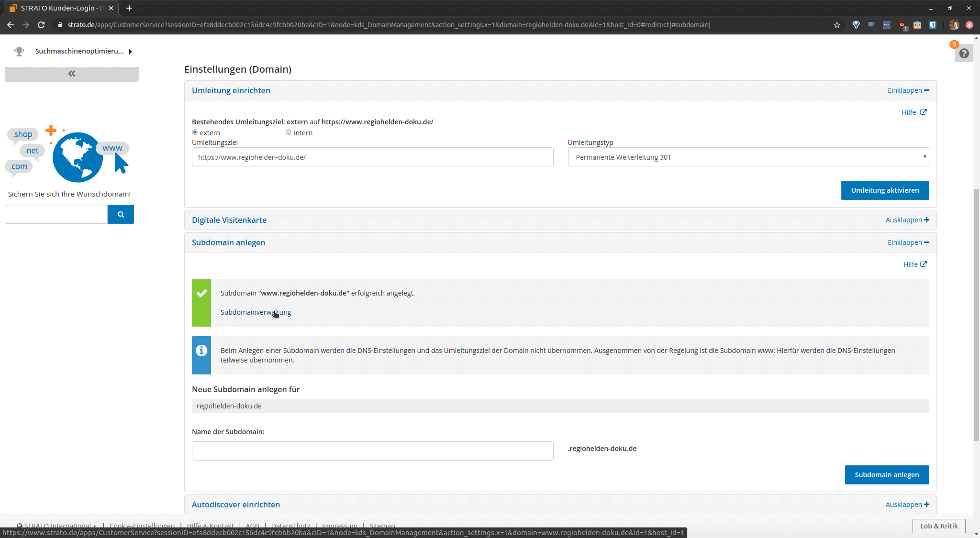980x538 pixels.
Task: Click the page vertical scrollbar
Action: tap(976, 315)
